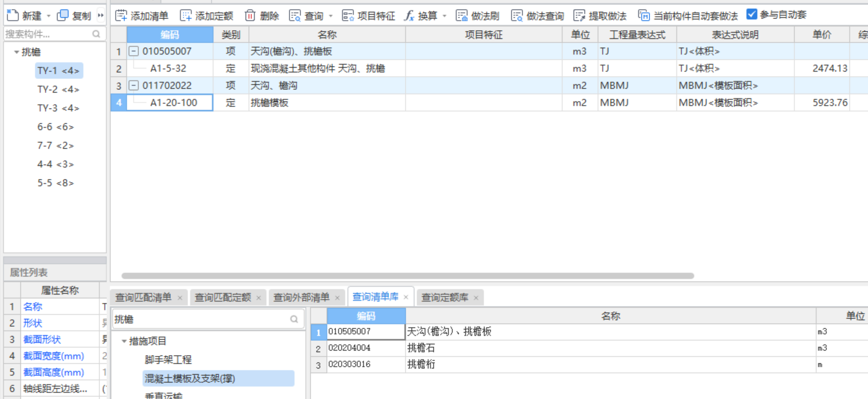
Task: Click the 查询 toolbar icon
Action: coord(295,16)
